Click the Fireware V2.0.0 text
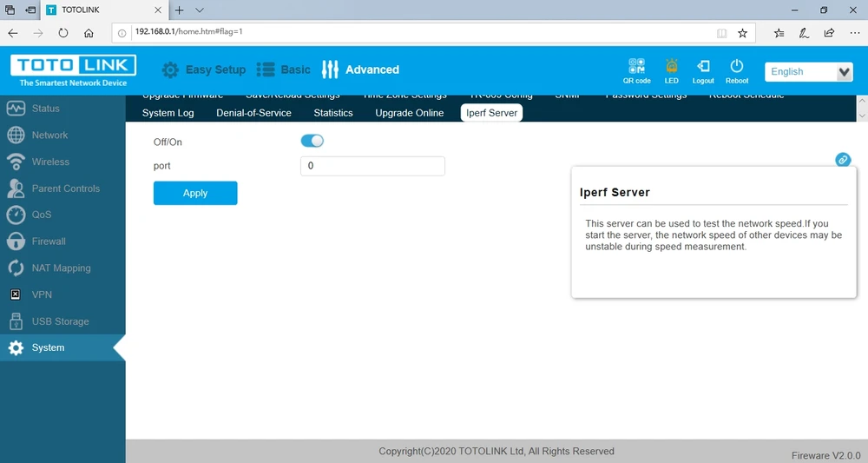Image resolution: width=868 pixels, height=463 pixels. pos(826,455)
